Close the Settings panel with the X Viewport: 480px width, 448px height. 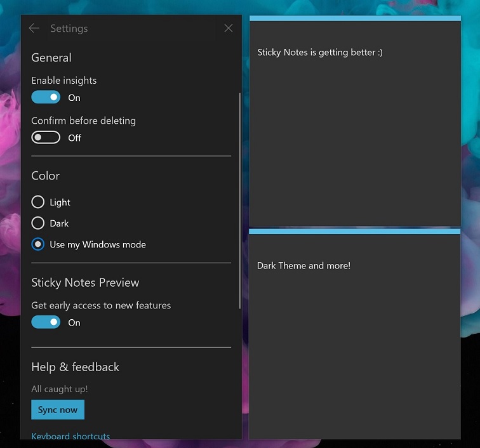(x=229, y=28)
